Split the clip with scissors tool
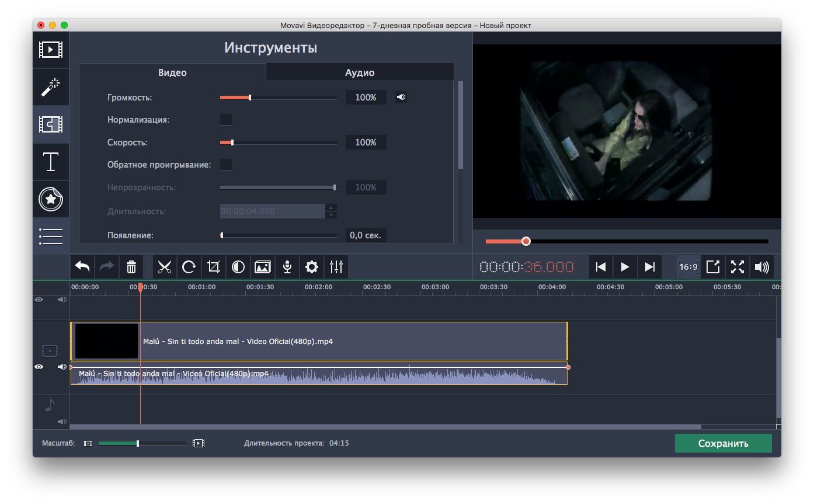The width and height of the screenshot is (814, 504). pyautogui.click(x=165, y=267)
